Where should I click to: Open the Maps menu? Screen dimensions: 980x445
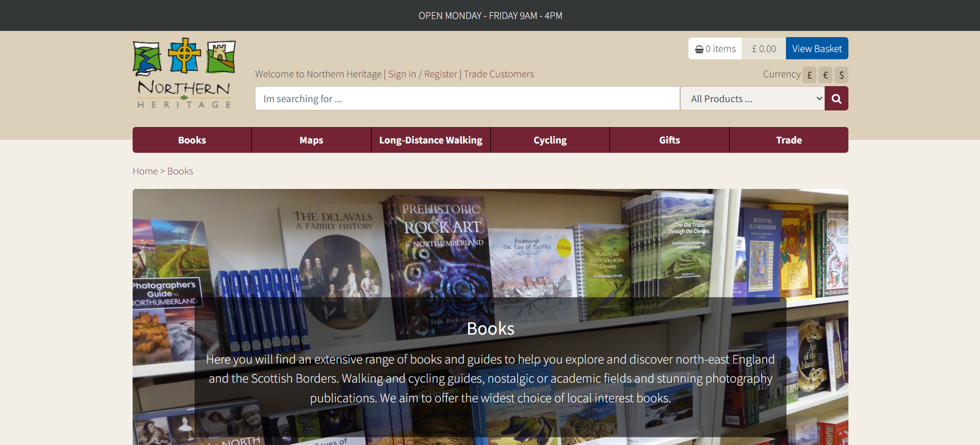pyautogui.click(x=311, y=140)
